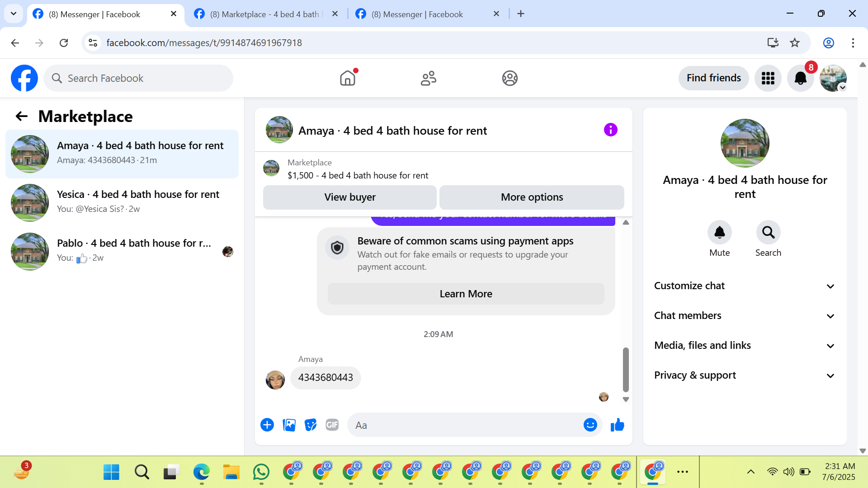Expand Media, files and links section

click(x=745, y=346)
